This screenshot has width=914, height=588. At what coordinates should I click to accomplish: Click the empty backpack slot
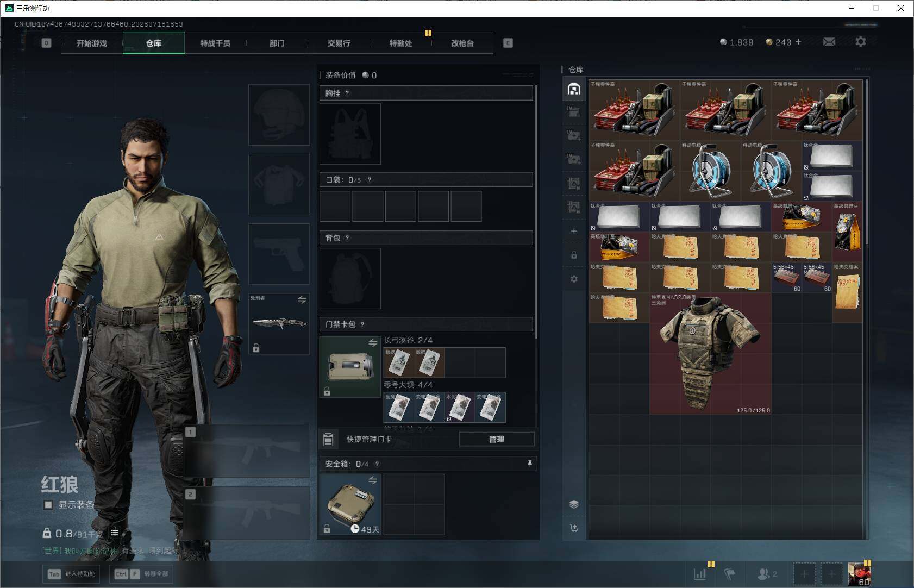pos(350,278)
